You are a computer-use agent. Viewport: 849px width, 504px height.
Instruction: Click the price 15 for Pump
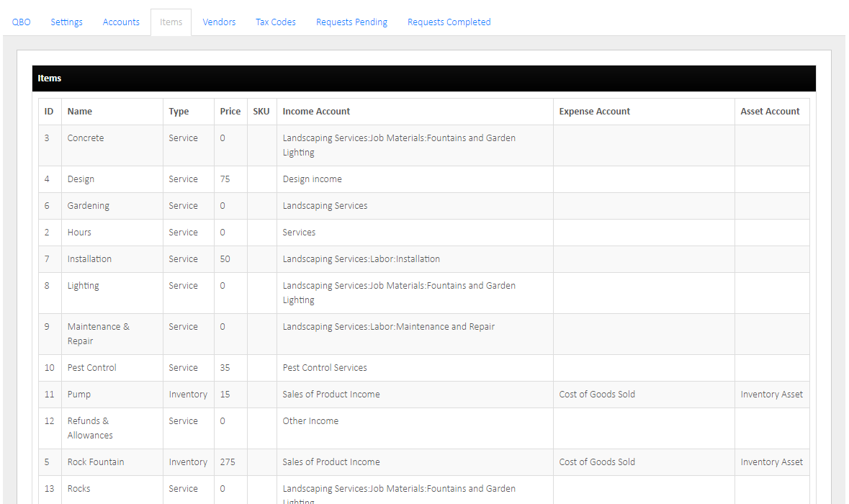point(225,394)
